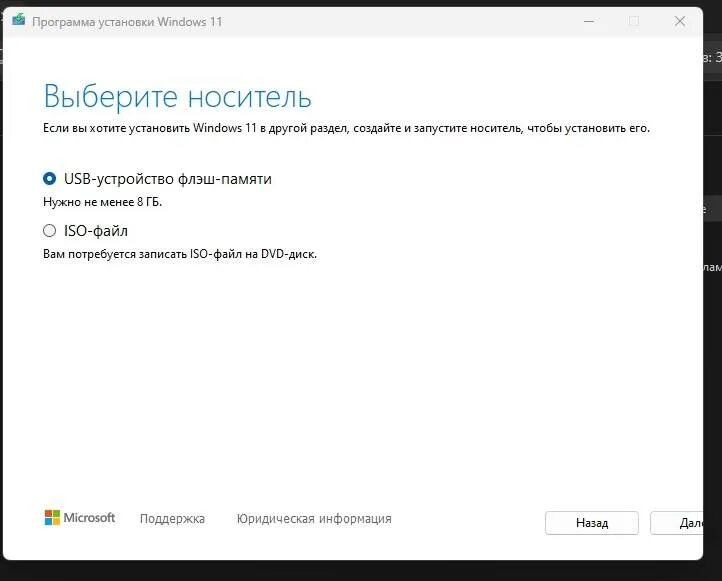This screenshot has height=581, width=722.
Task: Click the Microsoft logo
Action: click(x=80, y=517)
